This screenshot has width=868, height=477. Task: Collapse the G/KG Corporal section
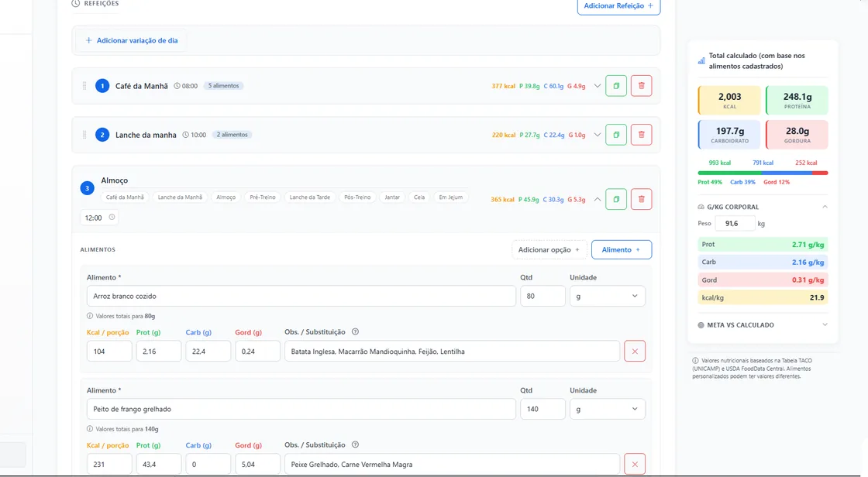pos(825,207)
